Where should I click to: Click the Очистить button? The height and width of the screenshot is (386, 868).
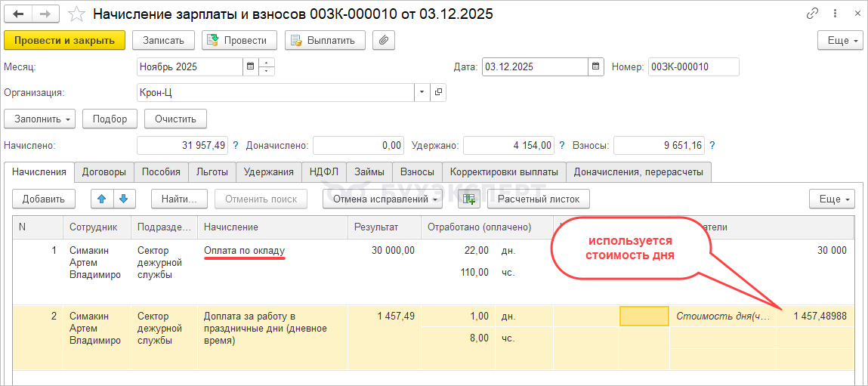click(x=175, y=119)
